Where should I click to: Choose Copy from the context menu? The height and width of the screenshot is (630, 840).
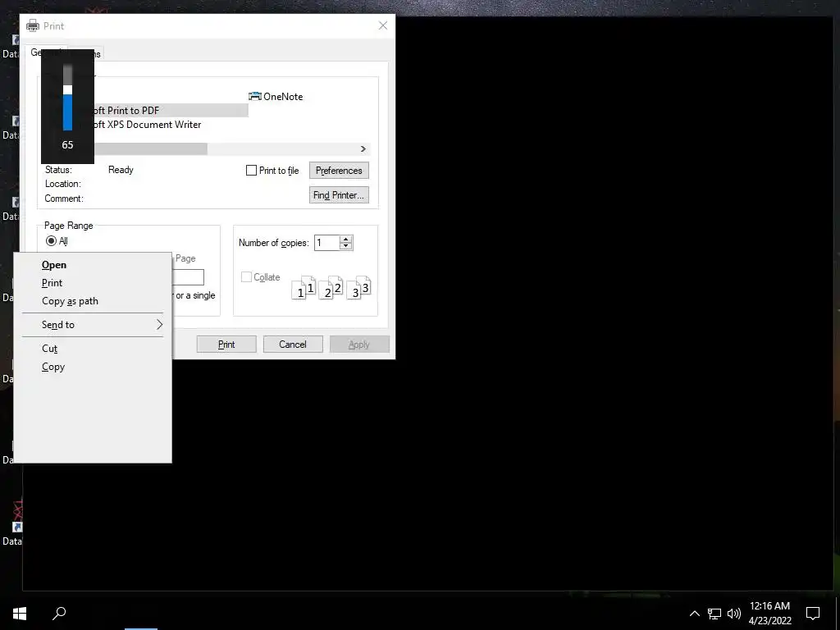(x=92, y=367)
